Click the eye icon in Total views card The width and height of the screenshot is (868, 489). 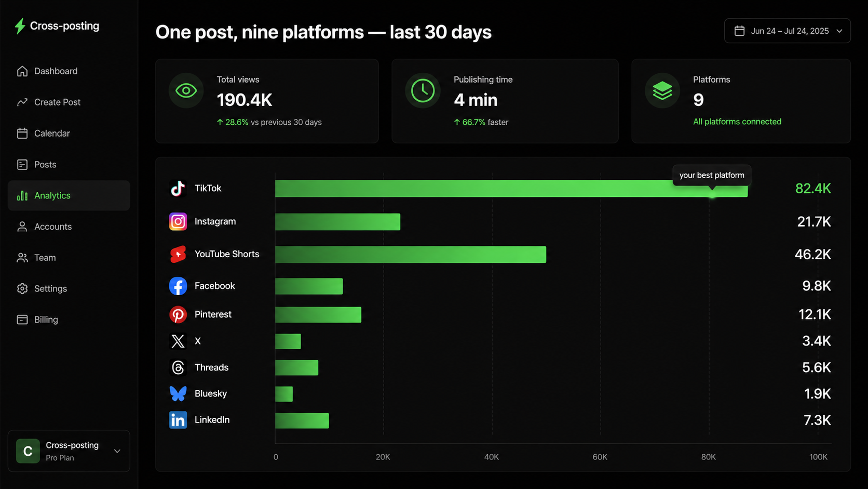tap(186, 91)
